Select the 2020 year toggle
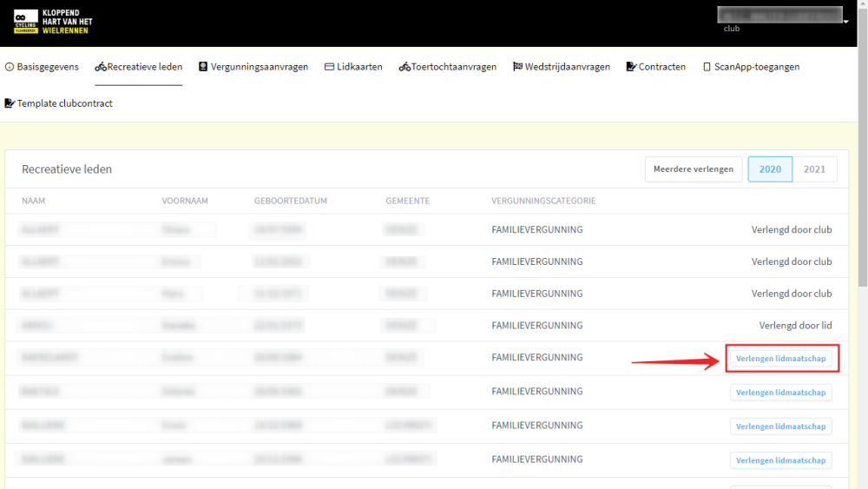Screen dimensions: 868x489 (770, 169)
